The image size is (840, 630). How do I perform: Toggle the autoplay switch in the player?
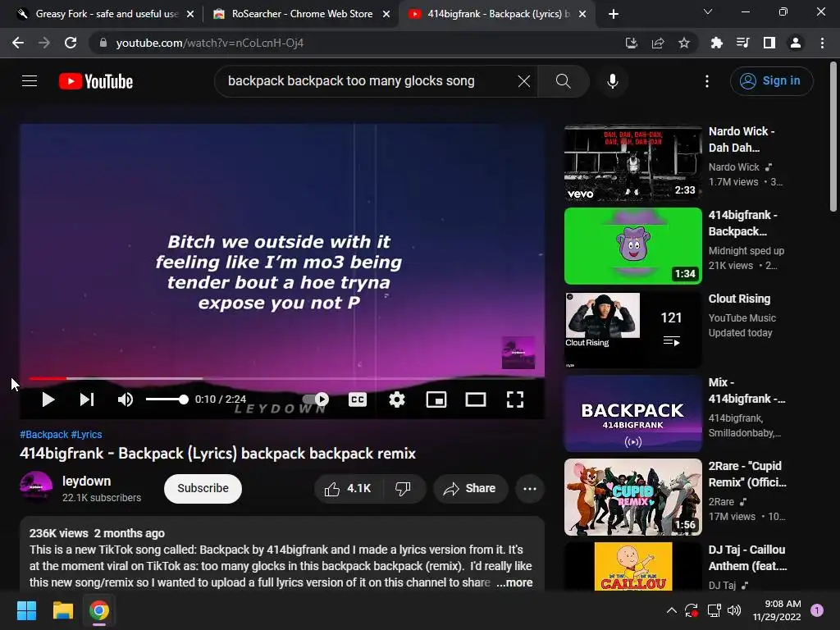pos(316,399)
